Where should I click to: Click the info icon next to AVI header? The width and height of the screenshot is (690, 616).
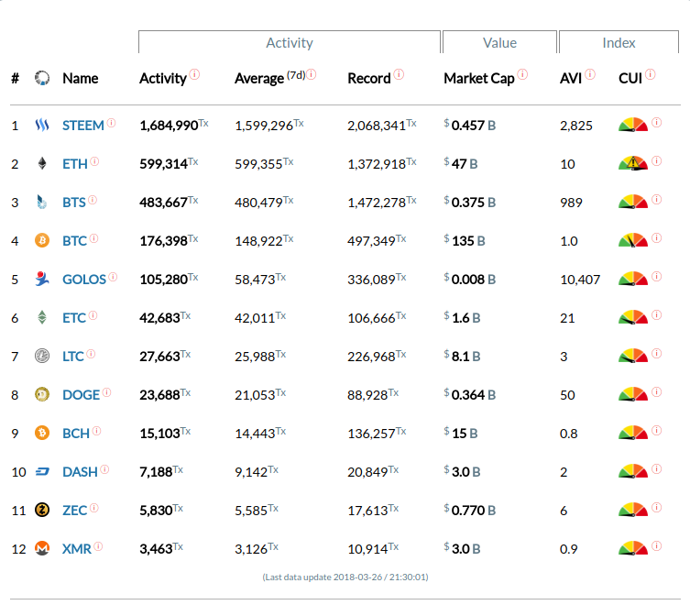coord(590,74)
